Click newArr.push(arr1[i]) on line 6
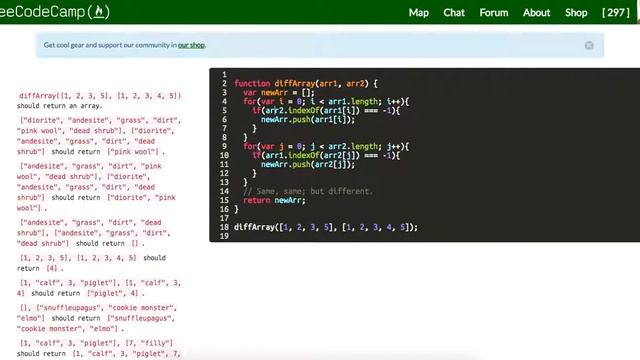The image size is (640, 360). [308, 120]
